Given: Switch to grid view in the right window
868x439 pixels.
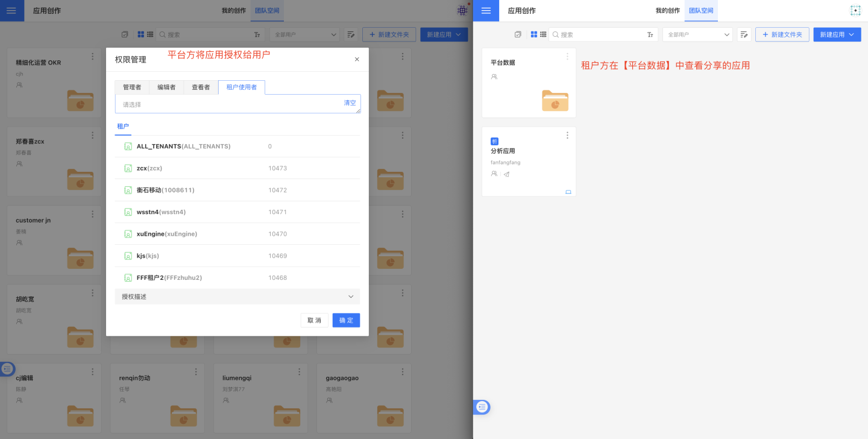Looking at the screenshot, I should pyautogui.click(x=533, y=34).
